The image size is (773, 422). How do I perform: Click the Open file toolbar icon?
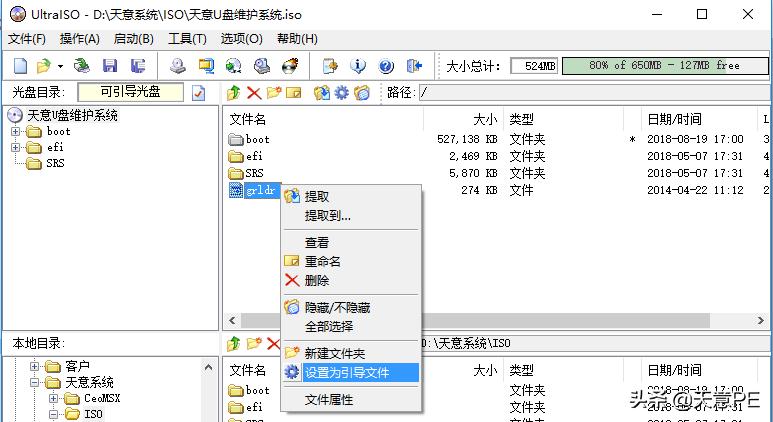point(44,65)
